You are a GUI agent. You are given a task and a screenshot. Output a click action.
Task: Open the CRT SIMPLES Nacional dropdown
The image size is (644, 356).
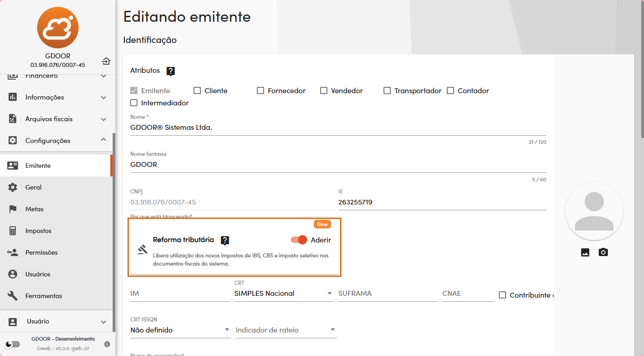pyautogui.click(x=284, y=294)
